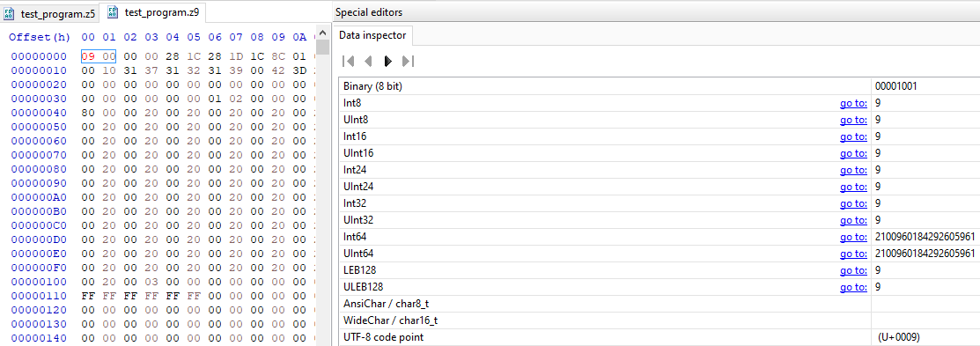This screenshot has width=980, height=346.
Task: Click the UInt64 value field
Action: (x=925, y=254)
